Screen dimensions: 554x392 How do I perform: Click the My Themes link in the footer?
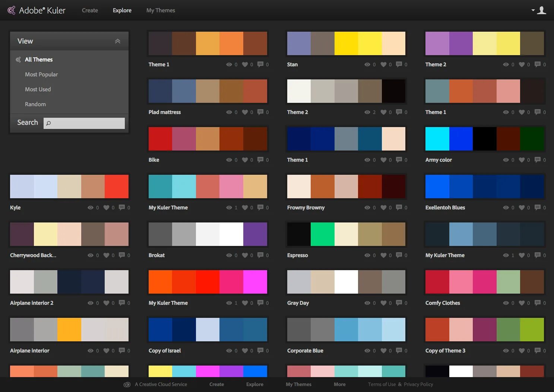[x=298, y=385]
